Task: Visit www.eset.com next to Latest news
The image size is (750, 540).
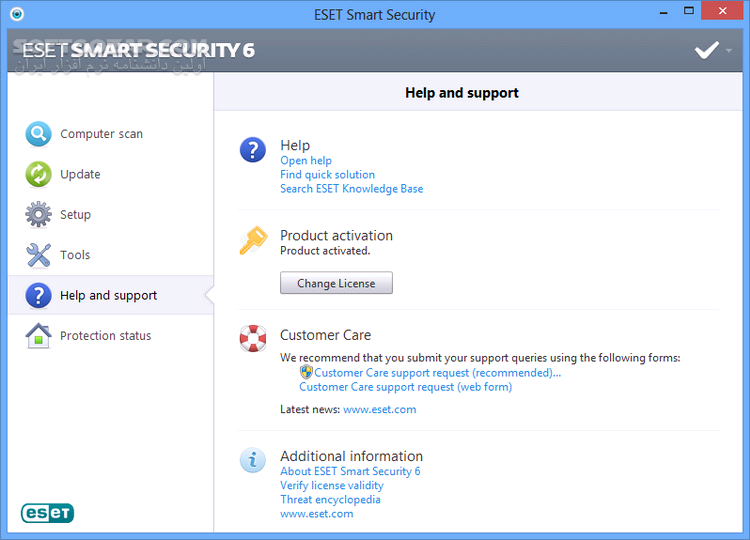Action: (x=380, y=409)
